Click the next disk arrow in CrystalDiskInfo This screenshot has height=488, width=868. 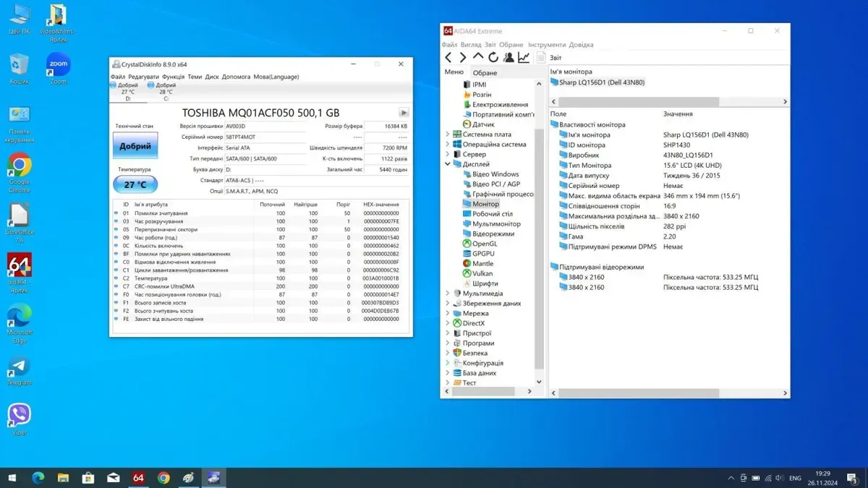tap(404, 113)
